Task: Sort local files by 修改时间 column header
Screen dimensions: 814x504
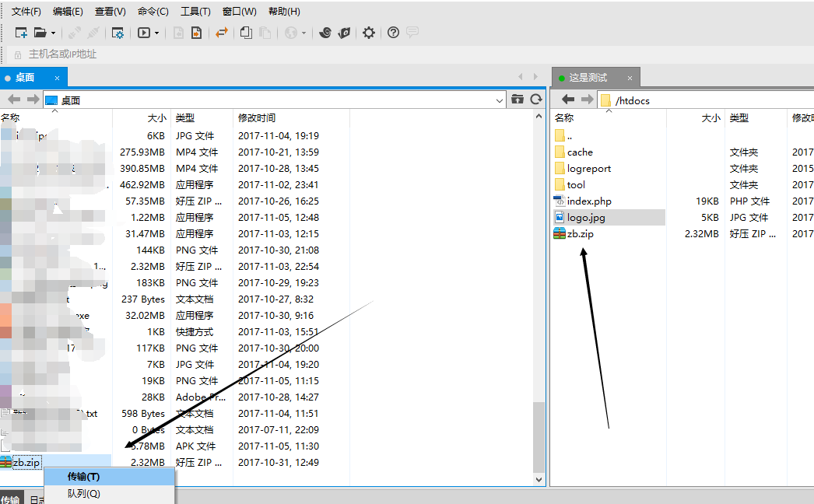Action: (257, 118)
